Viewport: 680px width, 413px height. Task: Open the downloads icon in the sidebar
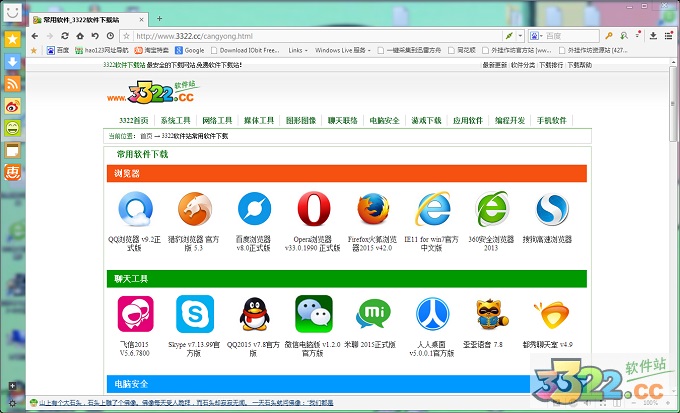tap(13, 62)
